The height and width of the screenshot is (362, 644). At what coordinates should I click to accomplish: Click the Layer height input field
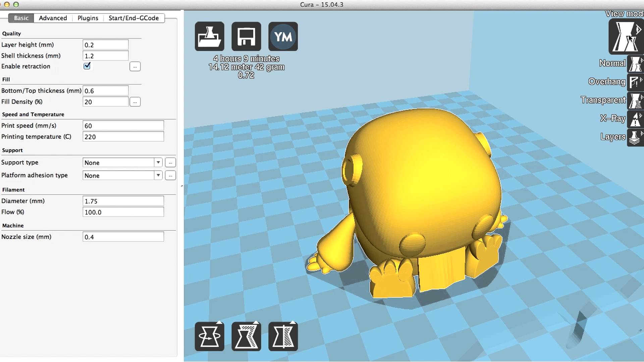coord(106,45)
